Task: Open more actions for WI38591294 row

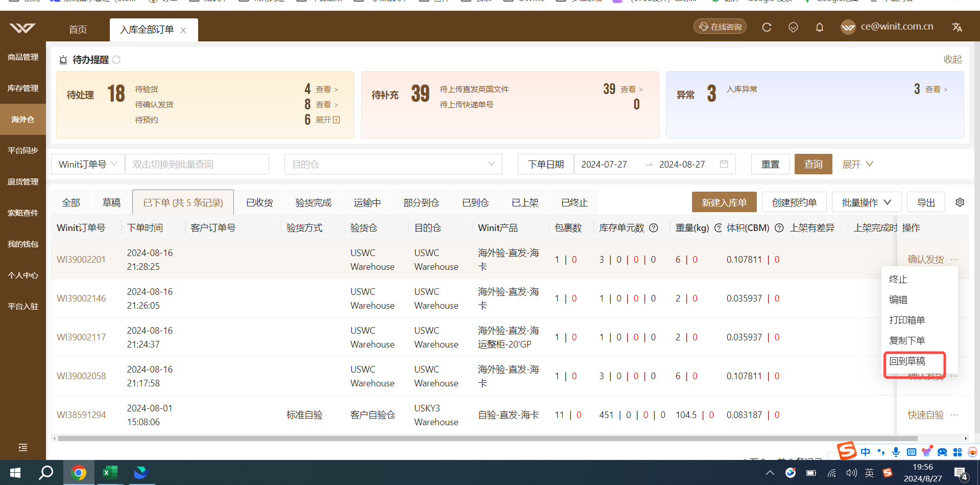Action: 954,415
